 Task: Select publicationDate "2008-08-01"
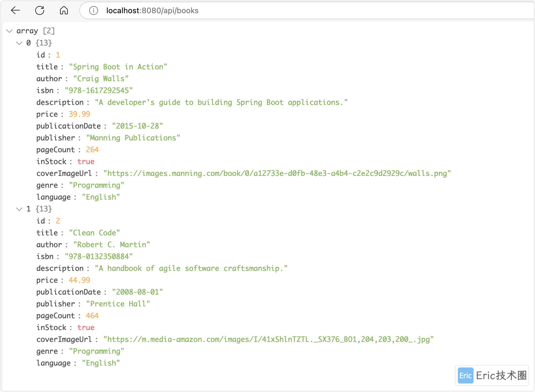(137, 292)
